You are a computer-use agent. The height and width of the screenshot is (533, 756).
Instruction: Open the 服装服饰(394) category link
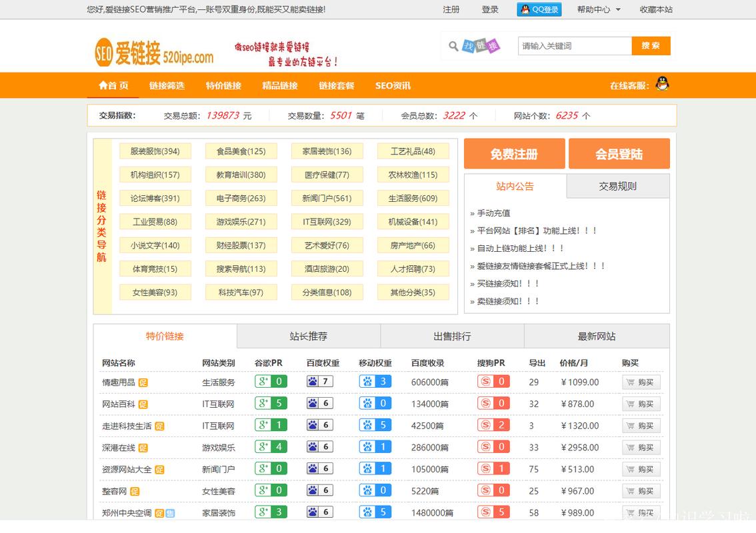tap(155, 151)
